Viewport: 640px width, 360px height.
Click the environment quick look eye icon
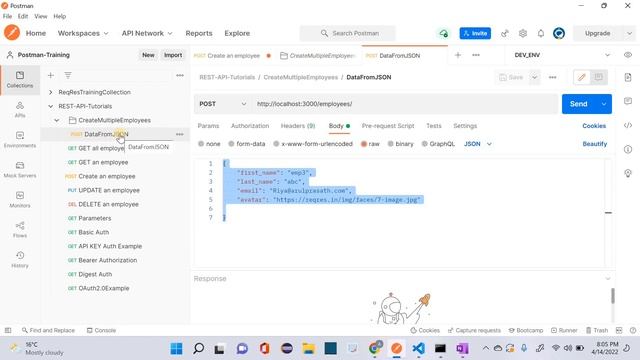[628, 55]
